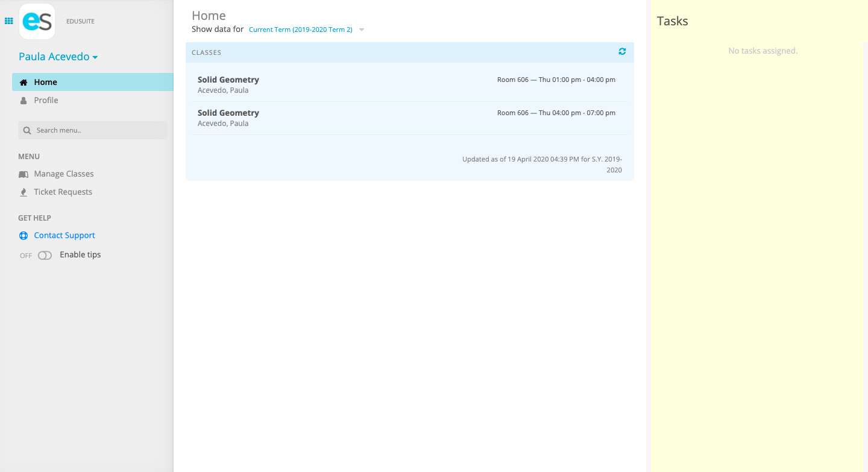The height and width of the screenshot is (472, 868).
Task: Toggle the Enable tips switch
Action: coord(45,256)
